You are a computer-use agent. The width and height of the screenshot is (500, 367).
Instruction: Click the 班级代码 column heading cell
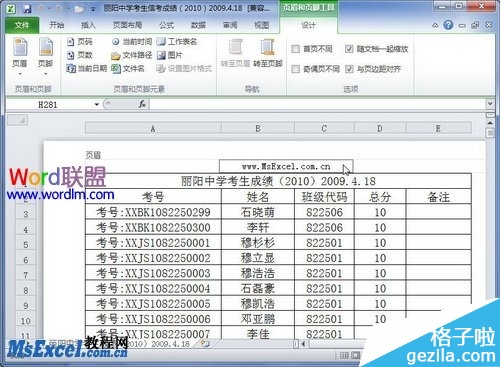click(x=324, y=197)
